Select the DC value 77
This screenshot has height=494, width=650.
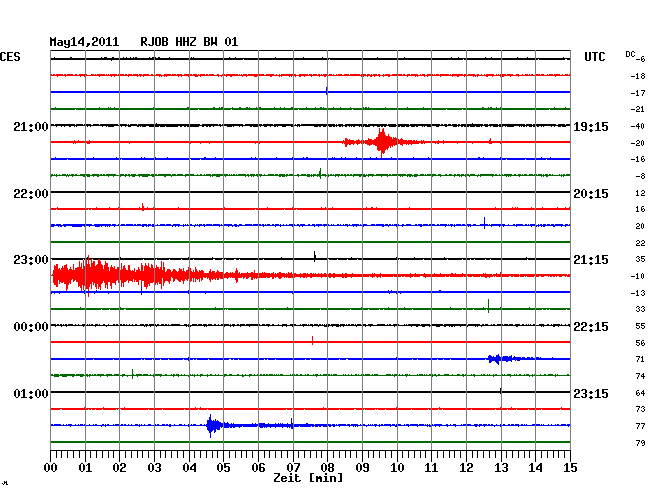(640, 426)
